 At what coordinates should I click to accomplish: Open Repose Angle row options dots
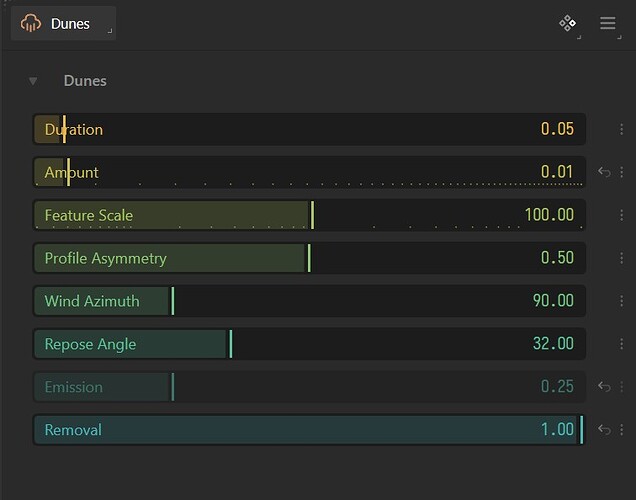pos(621,344)
